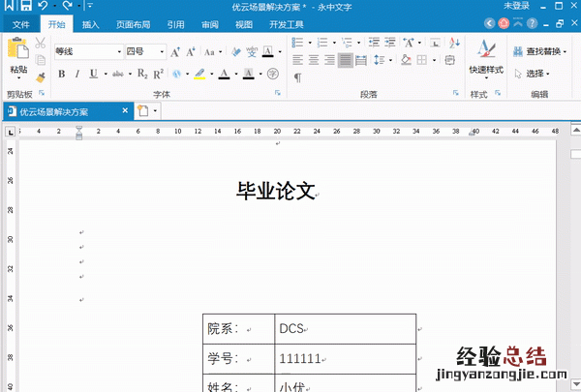Open the font name dropdown showing 等线
Screen dimensions: 581x392
[x=87, y=51]
